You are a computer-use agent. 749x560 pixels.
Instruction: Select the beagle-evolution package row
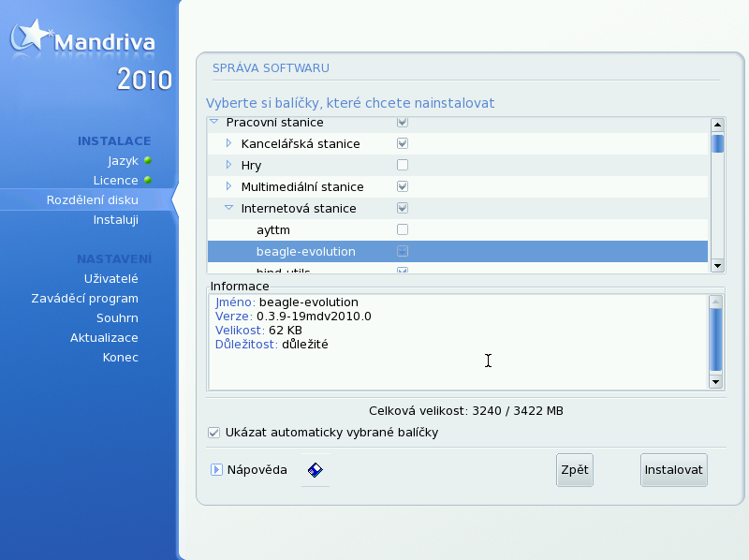coord(458,251)
